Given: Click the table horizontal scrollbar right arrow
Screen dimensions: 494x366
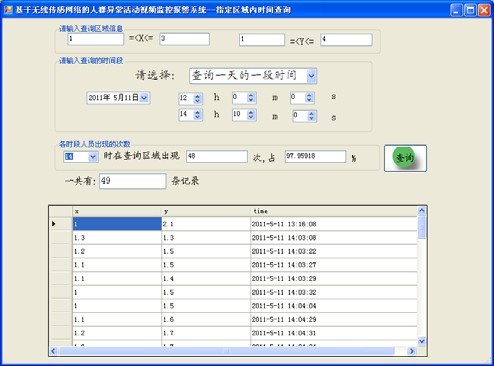Looking at the screenshot, I should click(412, 351).
